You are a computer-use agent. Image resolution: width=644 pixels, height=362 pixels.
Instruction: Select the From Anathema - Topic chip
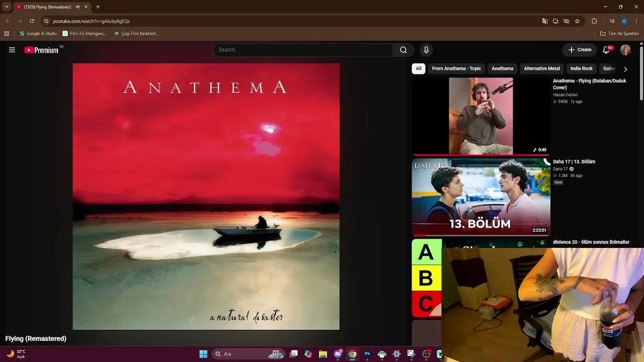(x=456, y=68)
